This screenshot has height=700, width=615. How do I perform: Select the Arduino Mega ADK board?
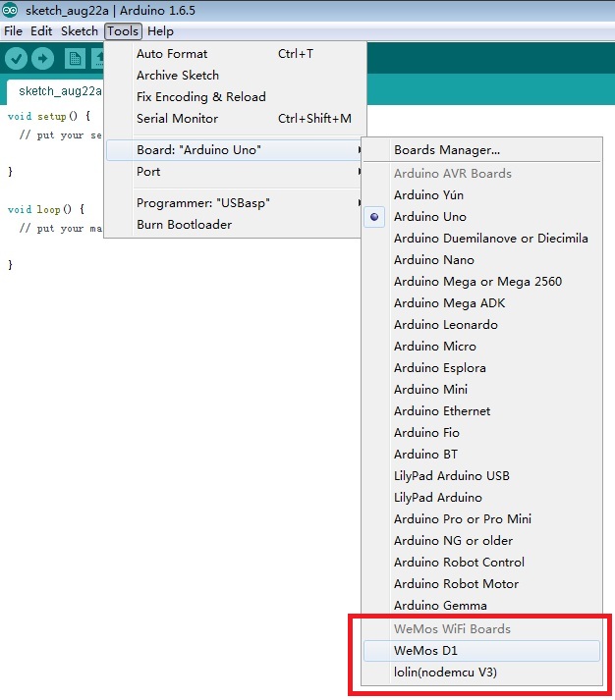(x=481, y=303)
